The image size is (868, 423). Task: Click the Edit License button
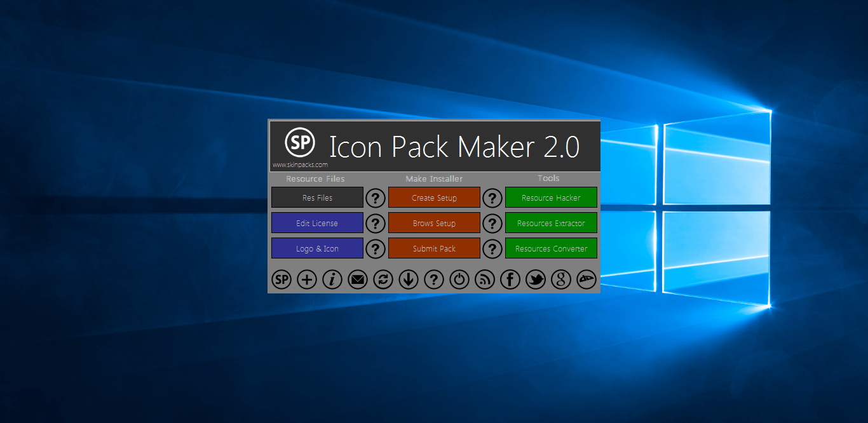pos(317,223)
